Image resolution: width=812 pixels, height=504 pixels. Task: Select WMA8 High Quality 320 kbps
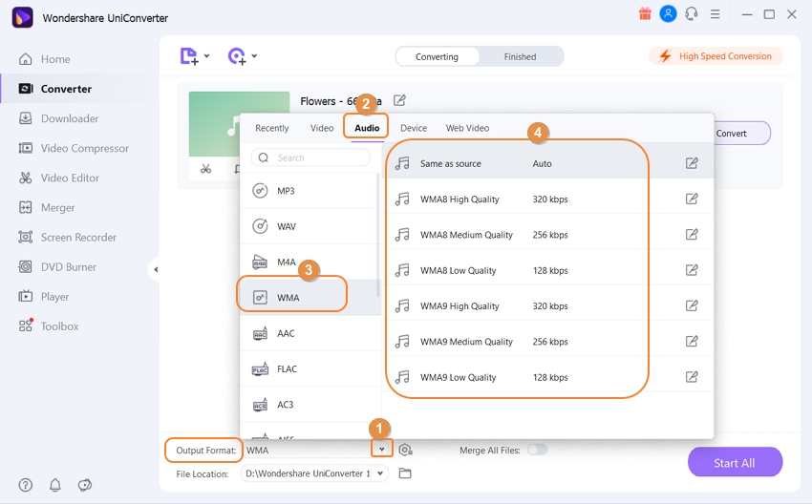[x=549, y=199]
